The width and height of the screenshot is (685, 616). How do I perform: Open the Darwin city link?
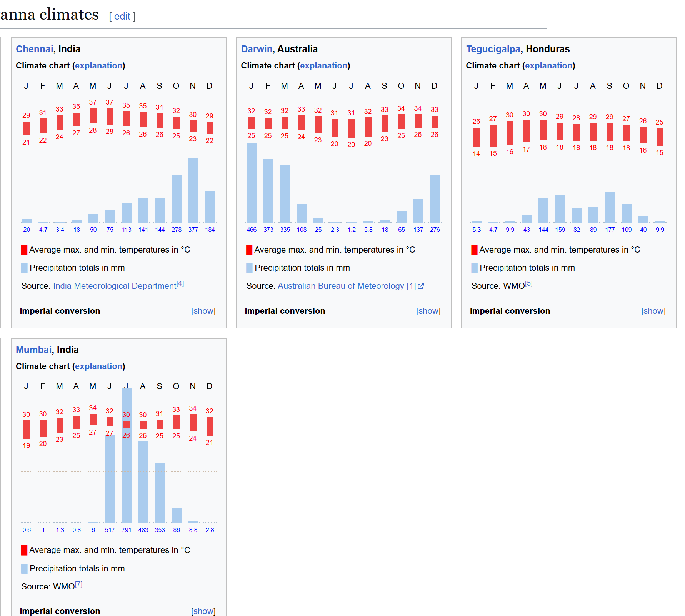[256, 49]
